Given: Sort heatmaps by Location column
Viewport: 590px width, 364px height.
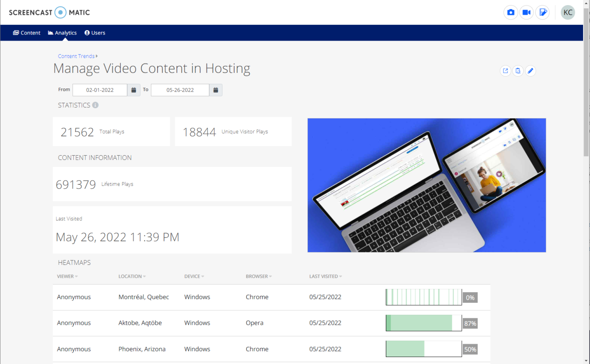Looking at the screenshot, I should pos(132,276).
